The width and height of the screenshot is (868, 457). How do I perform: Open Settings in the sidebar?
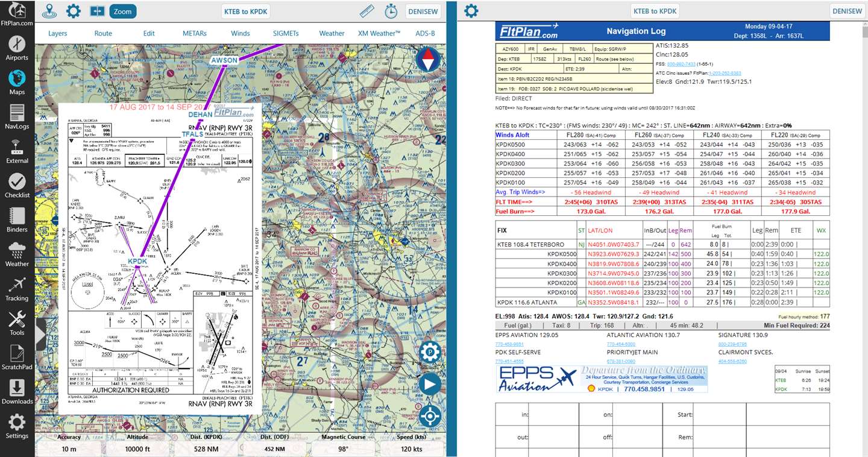coord(17,427)
